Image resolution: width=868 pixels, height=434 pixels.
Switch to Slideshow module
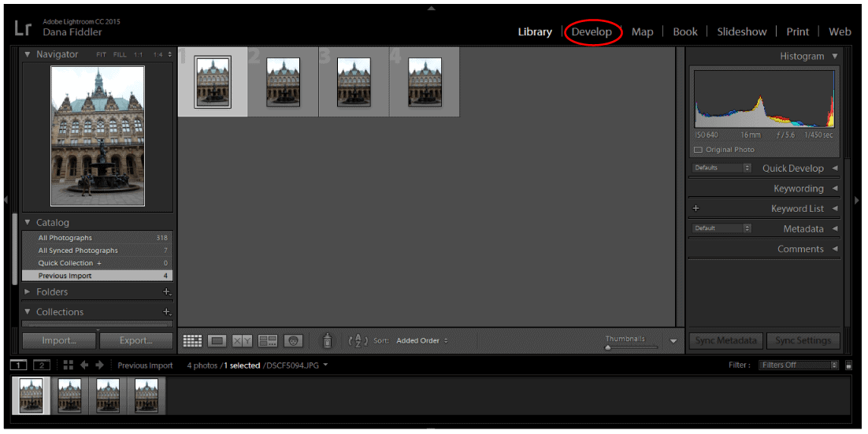742,32
